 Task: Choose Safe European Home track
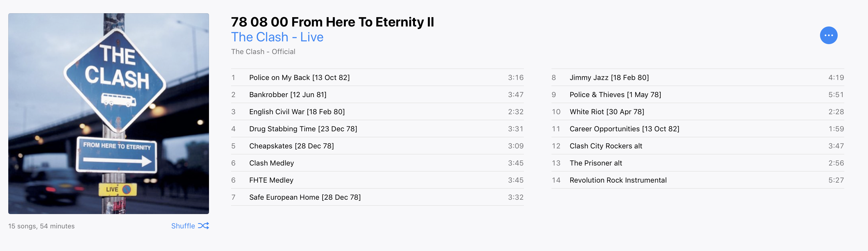(377, 197)
